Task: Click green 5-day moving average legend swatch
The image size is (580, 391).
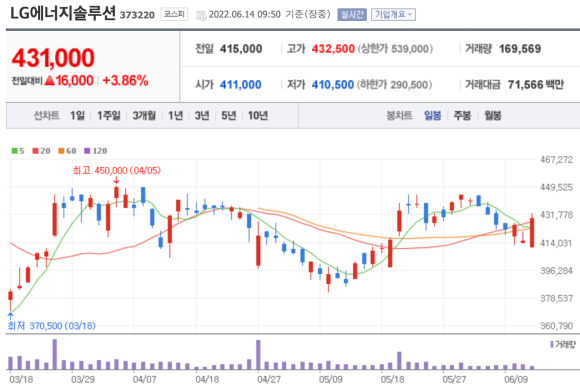Action: click(14, 151)
